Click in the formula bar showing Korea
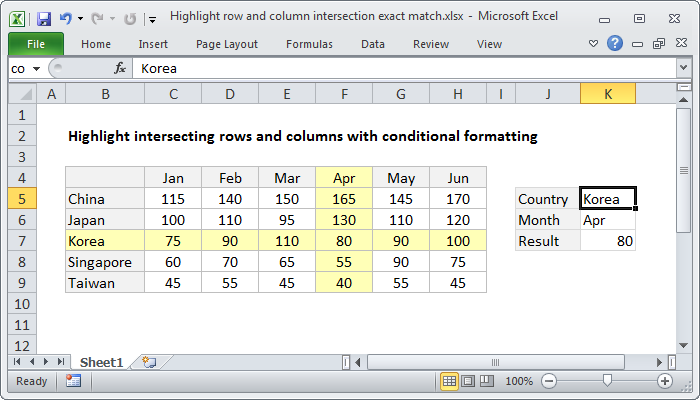The width and height of the screenshot is (700, 400). pos(404,68)
